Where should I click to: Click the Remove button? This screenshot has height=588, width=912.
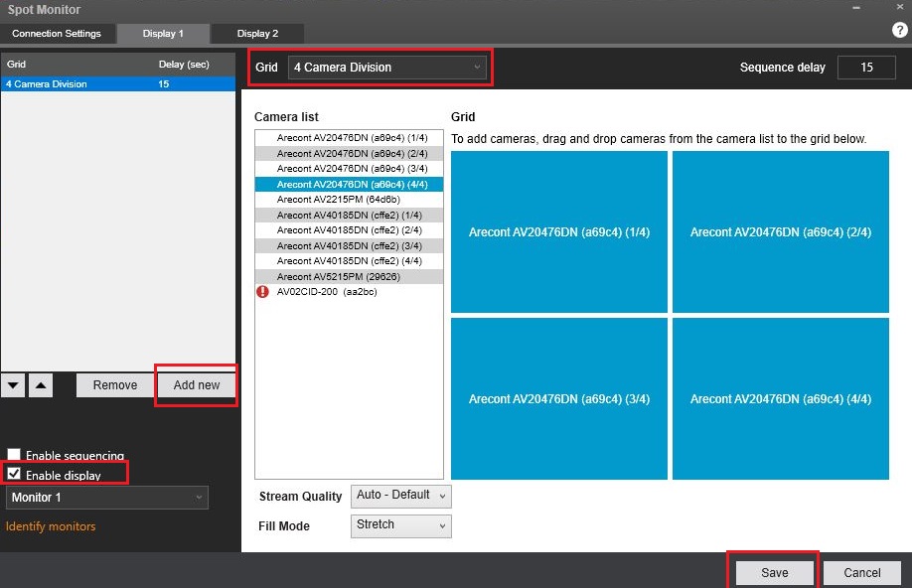(115, 385)
